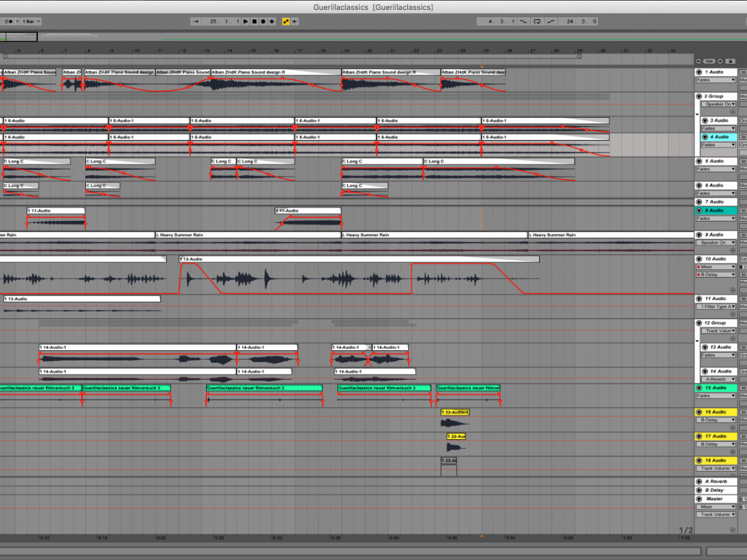747x560 pixels.
Task: Jump to previous locator arrow
Action: pyautogui.click(x=699, y=61)
